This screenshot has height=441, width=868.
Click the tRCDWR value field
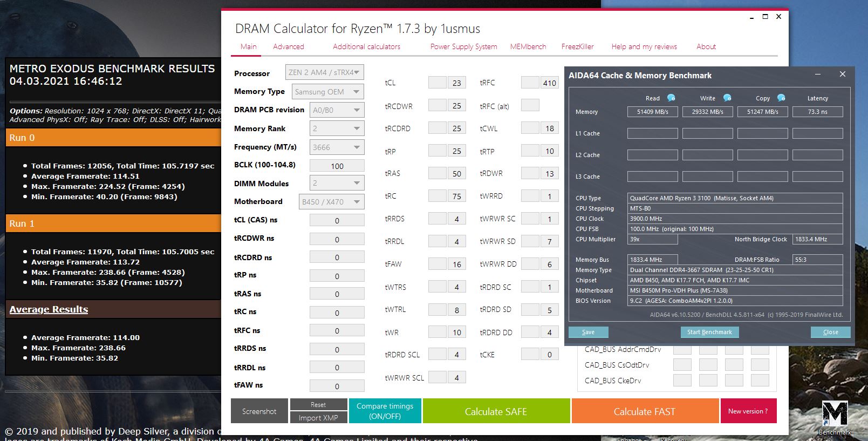[457, 106]
